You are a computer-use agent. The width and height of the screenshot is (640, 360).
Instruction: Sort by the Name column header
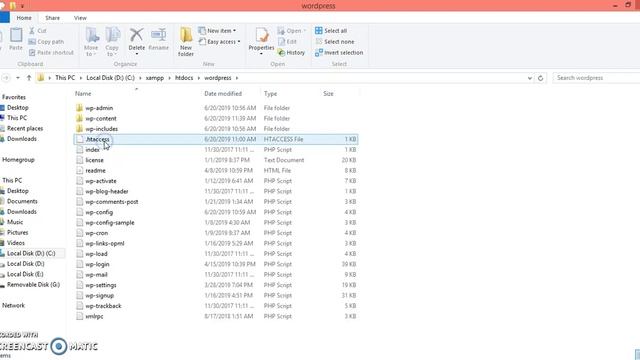(83, 93)
